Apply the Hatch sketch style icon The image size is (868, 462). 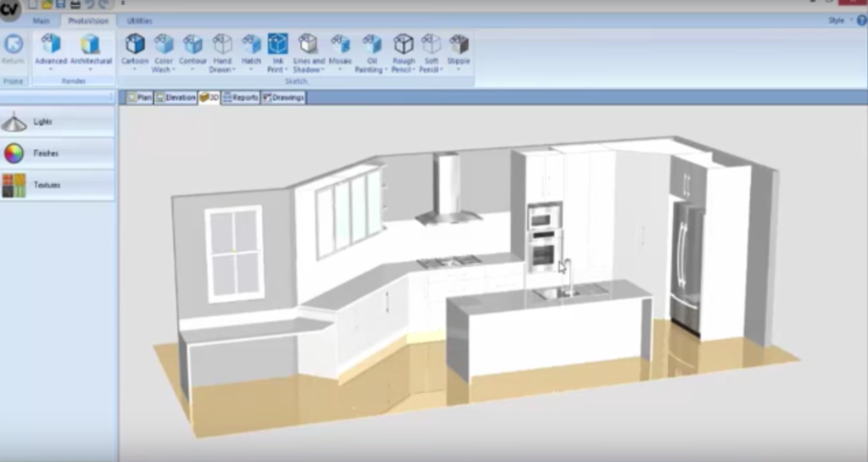[x=251, y=44]
